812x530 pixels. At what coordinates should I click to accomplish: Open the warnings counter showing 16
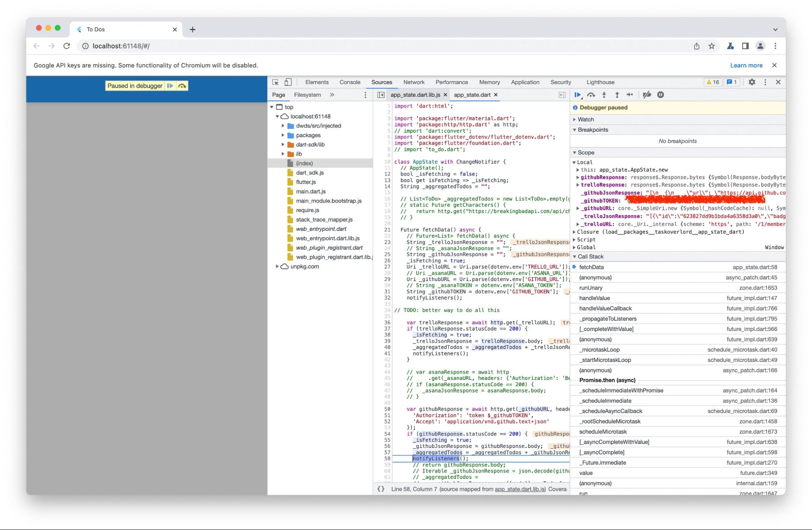pyautogui.click(x=712, y=82)
